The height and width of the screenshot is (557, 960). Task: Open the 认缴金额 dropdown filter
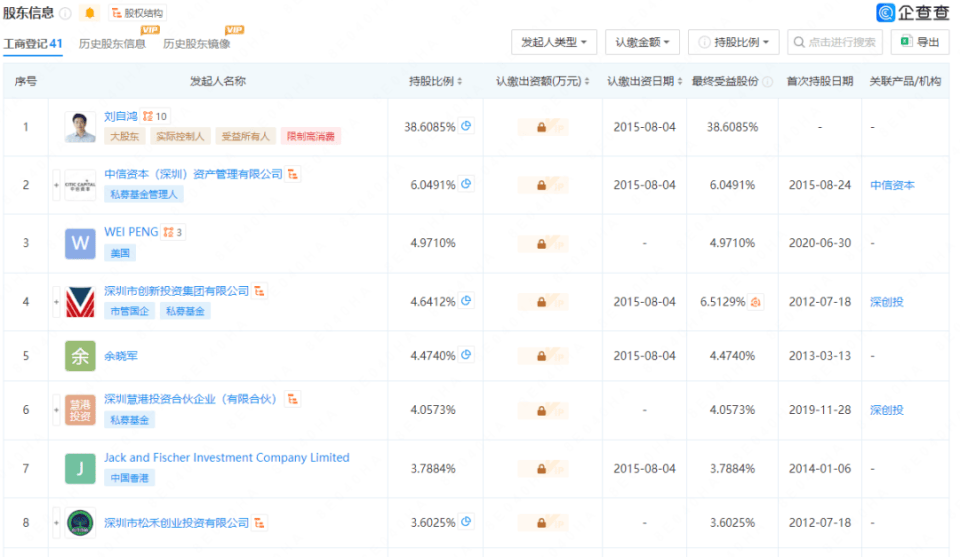(643, 42)
